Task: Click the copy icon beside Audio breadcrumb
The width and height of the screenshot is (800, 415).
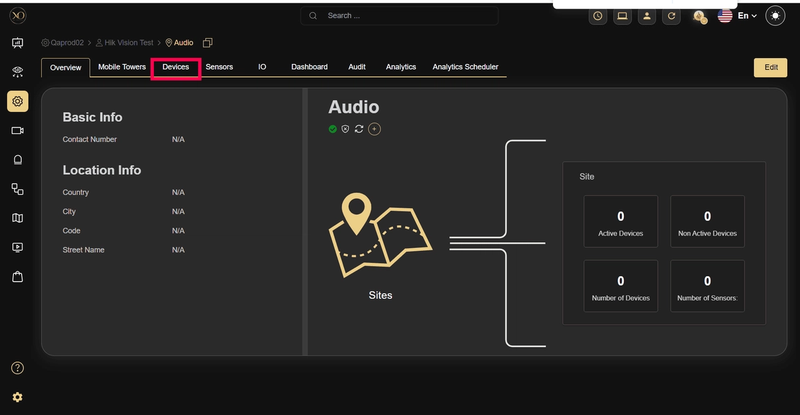Action: [208, 43]
